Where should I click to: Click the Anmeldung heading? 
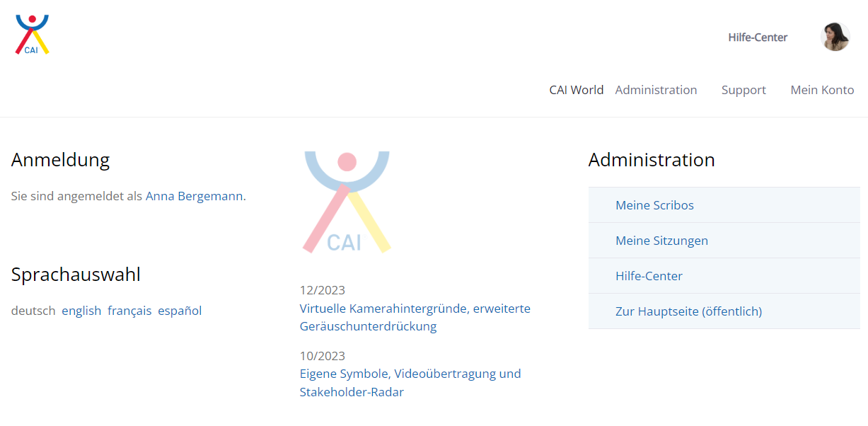[61, 160]
